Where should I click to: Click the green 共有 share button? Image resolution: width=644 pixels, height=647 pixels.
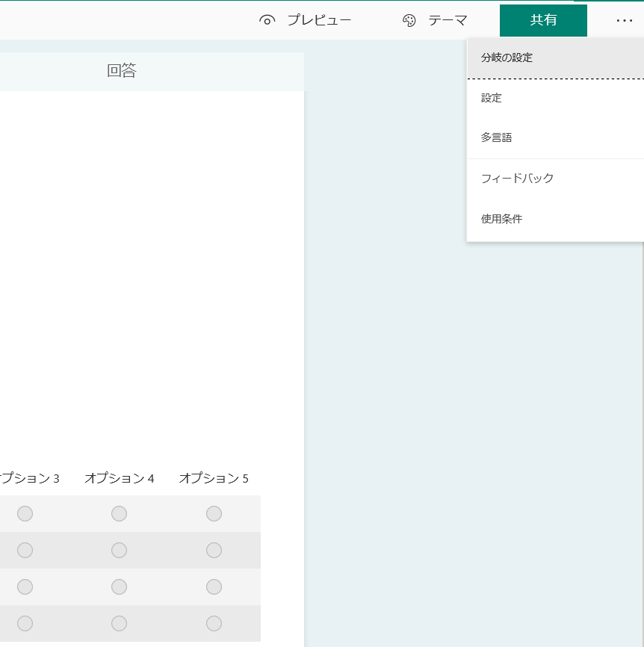(543, 20)
